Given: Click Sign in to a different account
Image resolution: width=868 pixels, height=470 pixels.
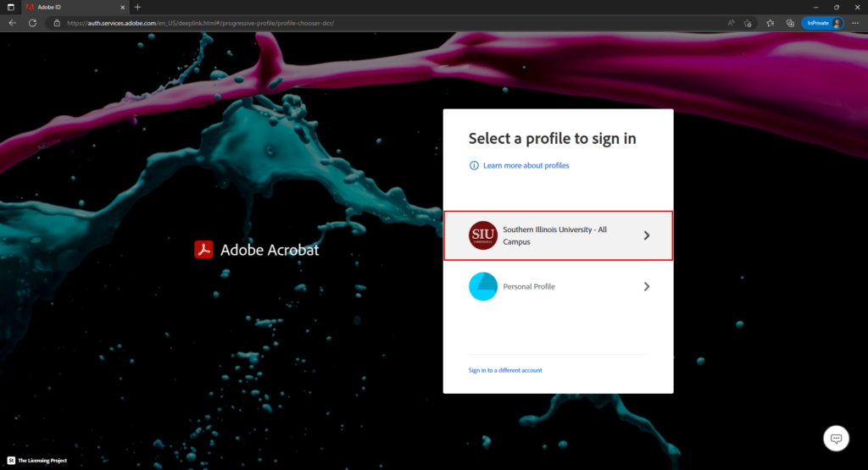Looking at the screenshot, I should [x=505, y=370].
